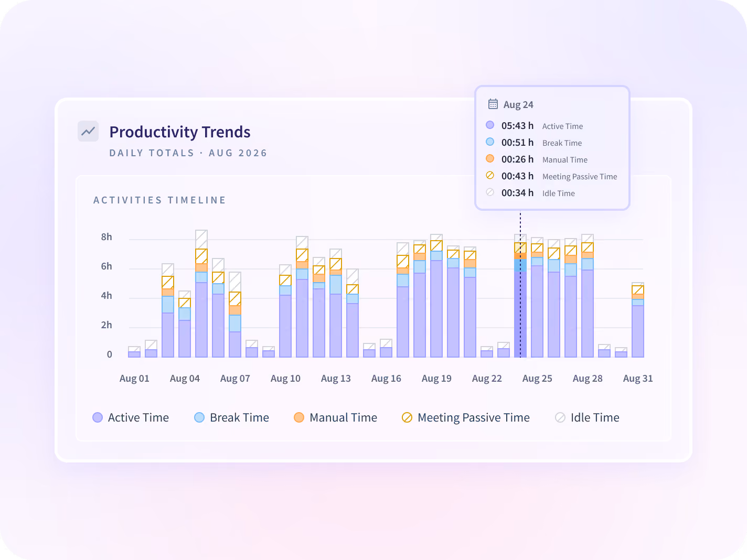
Task: Click the grey Idle Time icon in tooltip
Action: [x=490, y=192]
